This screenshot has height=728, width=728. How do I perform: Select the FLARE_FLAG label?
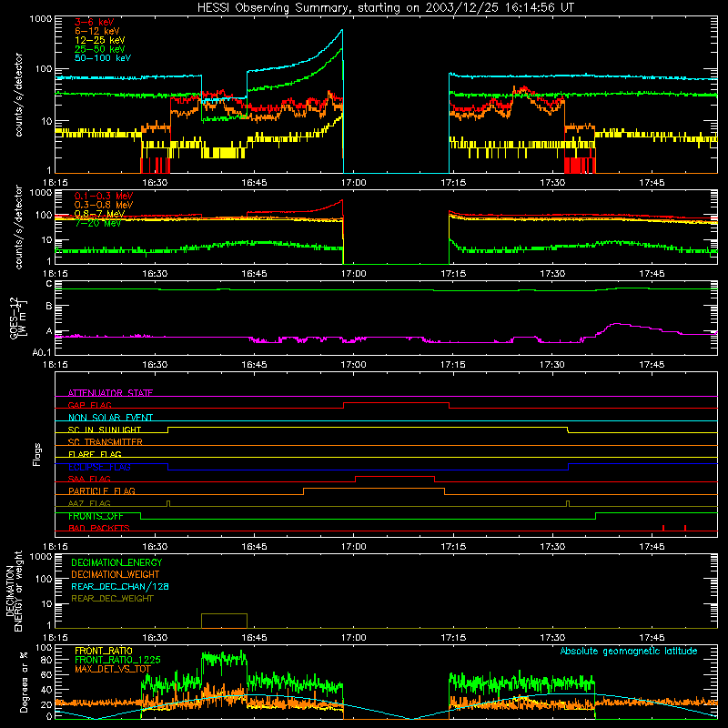point(95,454)
